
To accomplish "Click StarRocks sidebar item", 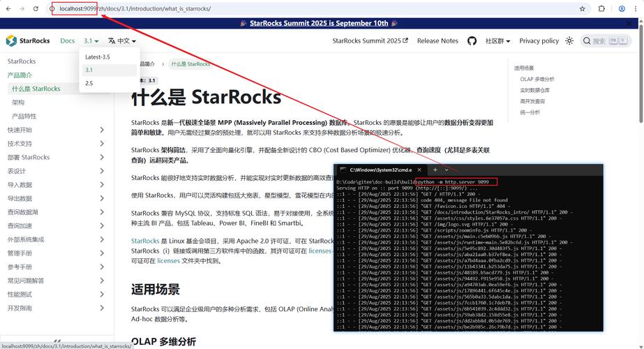I will (22, 61).
